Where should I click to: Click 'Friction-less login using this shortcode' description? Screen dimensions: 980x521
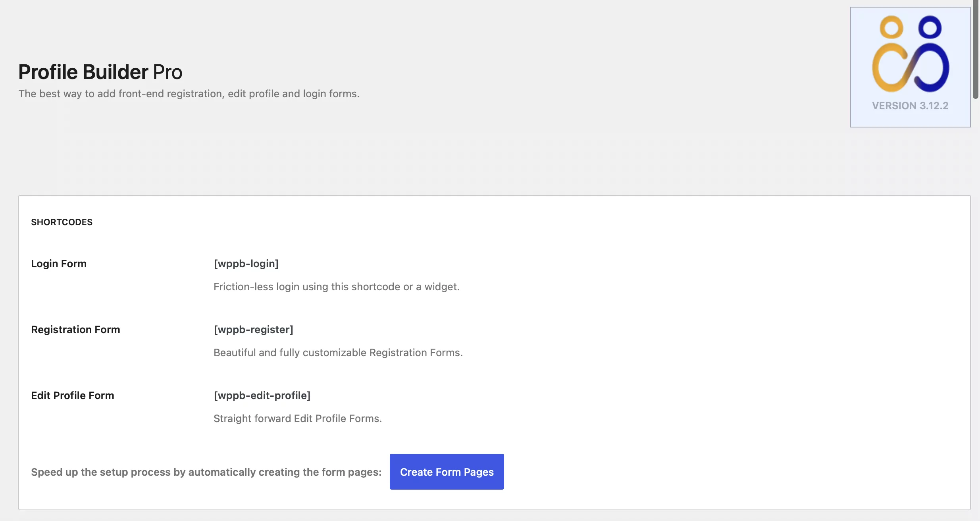click(x=337, y=287)
